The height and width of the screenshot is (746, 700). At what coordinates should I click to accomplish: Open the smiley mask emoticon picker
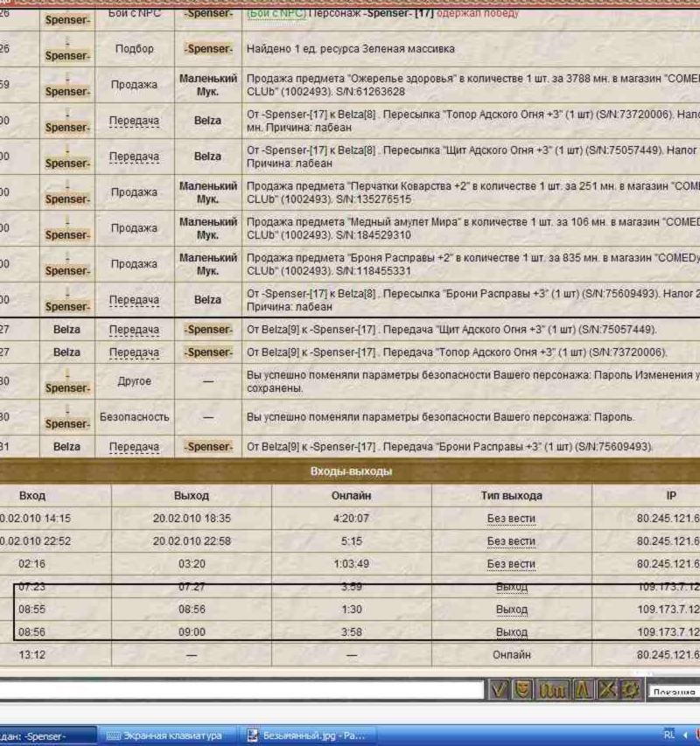click(523, 689)
